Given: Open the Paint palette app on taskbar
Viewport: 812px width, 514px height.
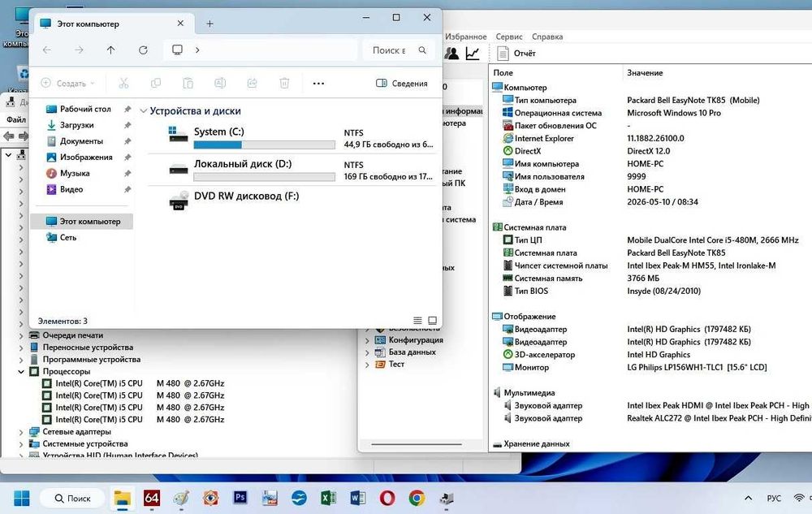Looking at the screenshot, I should tap(181, 498).
